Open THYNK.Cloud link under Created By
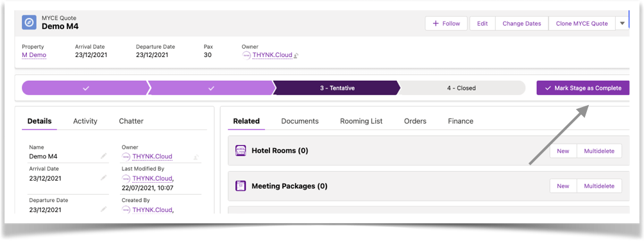 coord(153,210)
